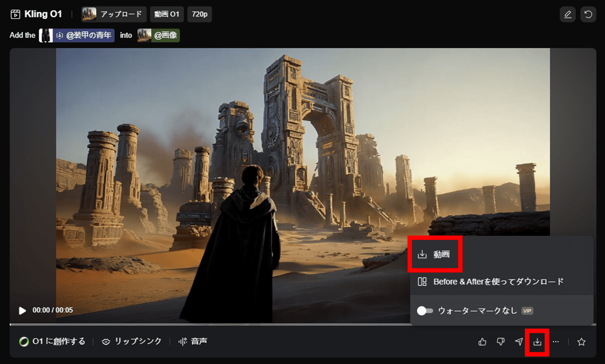
Task: Click the star favorite icon
Action: pos(581,342)
